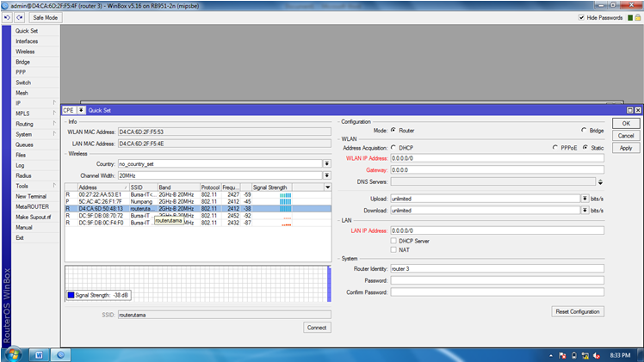Click the Gateway field
This screenshot has height=362, width=644.
(x=497, y=169)
